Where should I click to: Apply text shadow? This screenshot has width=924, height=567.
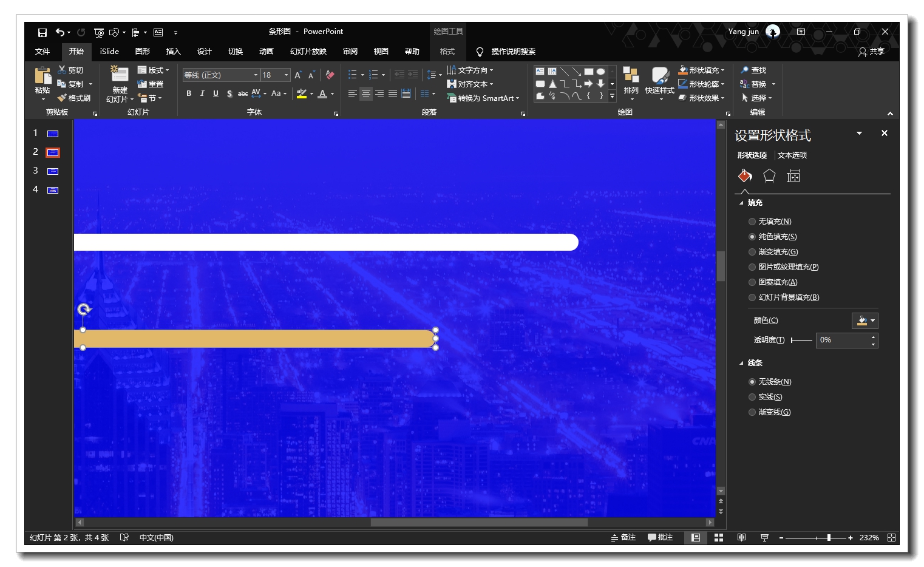229,93
